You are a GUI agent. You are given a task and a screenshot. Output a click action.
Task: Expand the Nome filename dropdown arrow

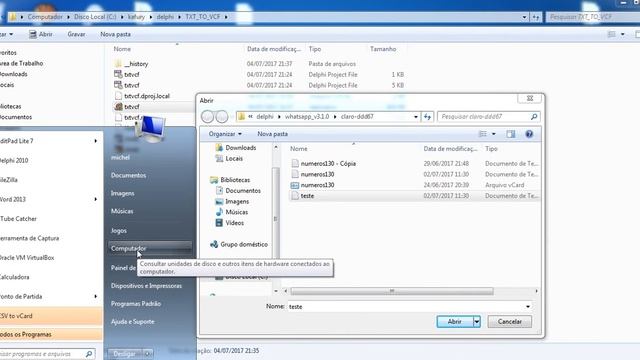click(x=528, y=307)
